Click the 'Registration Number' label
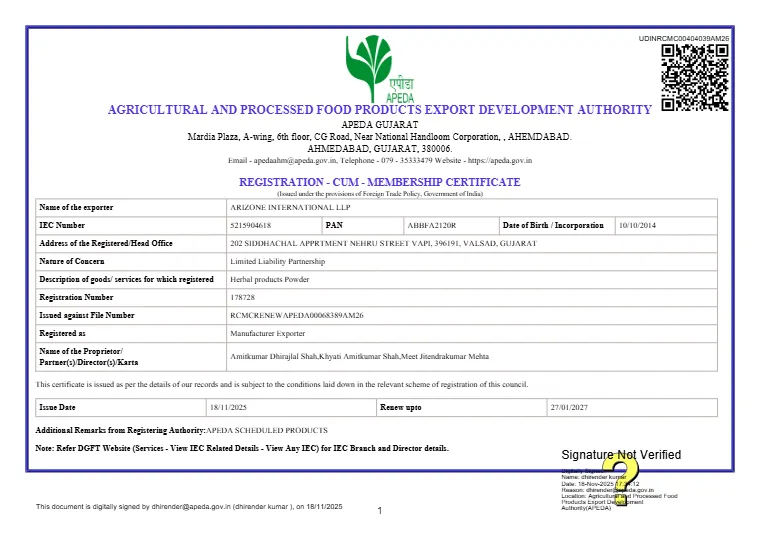760x540 pixels. 76,297
